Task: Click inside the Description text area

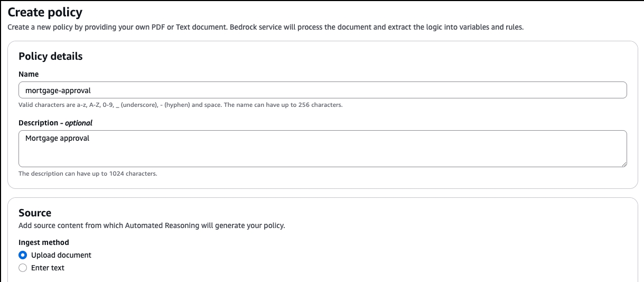Action: coord(322,153)
